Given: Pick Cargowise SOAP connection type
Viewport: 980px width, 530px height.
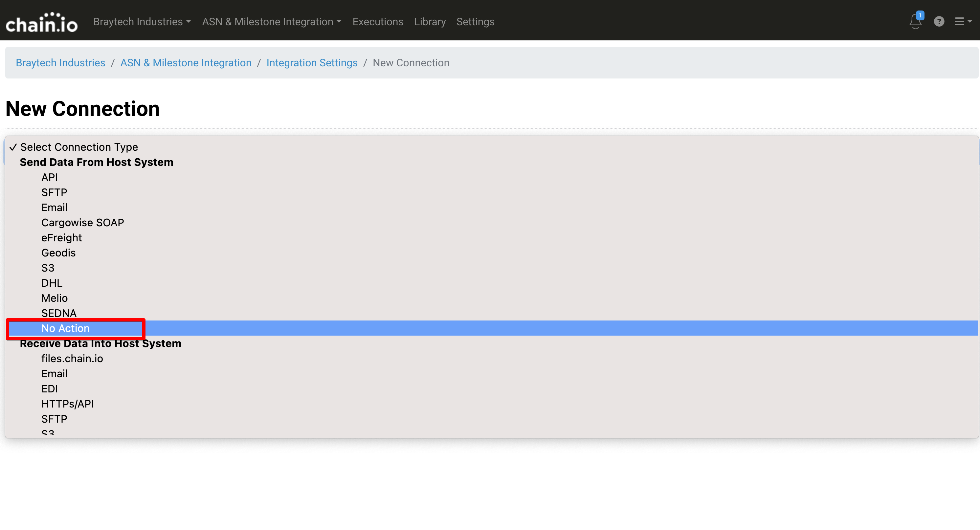Looking at the screenshot, I should (x=82, y=223).
